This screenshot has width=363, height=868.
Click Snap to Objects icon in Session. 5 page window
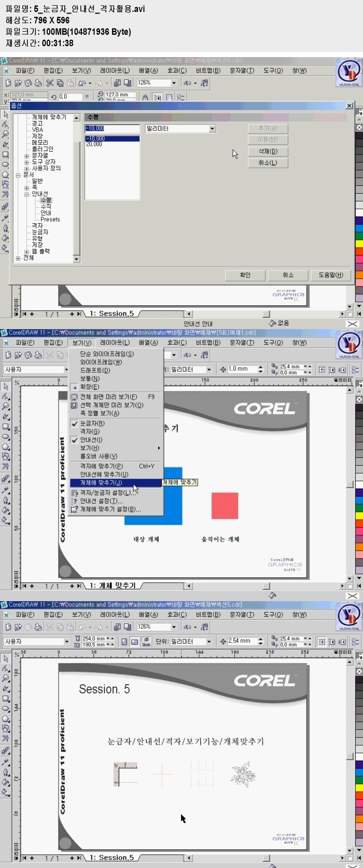point(342,641)
